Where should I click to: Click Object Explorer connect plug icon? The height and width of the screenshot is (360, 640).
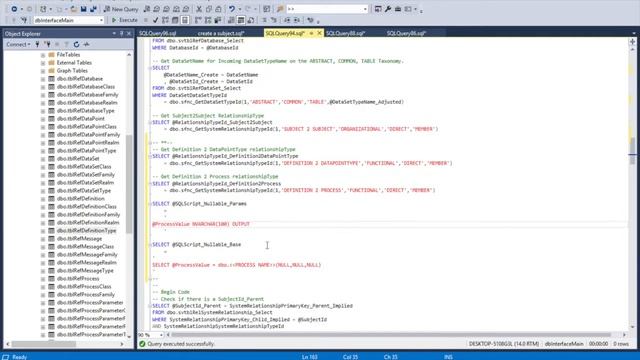pos(38,44)
